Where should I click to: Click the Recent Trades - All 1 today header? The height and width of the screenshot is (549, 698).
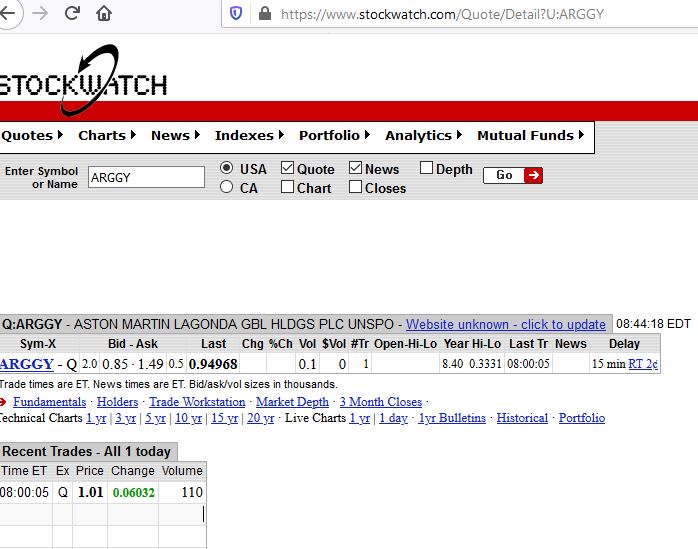87,451
